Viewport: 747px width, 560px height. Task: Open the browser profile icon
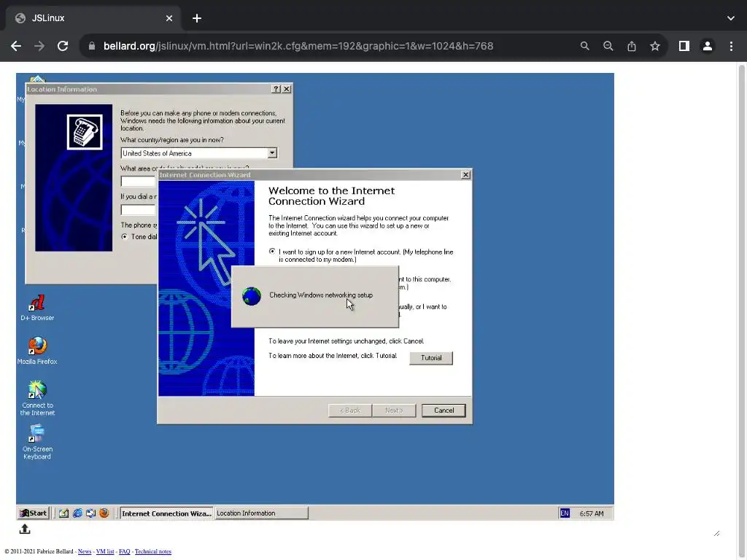click(708, 46)
